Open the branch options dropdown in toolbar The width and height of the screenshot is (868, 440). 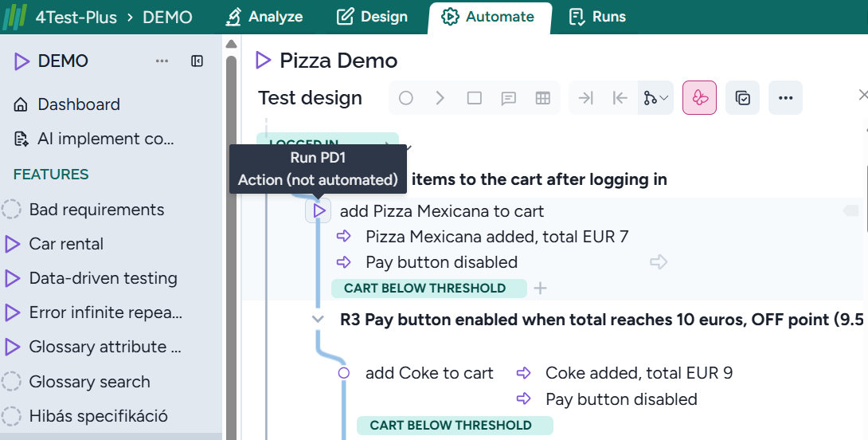(x=656, y=98)
